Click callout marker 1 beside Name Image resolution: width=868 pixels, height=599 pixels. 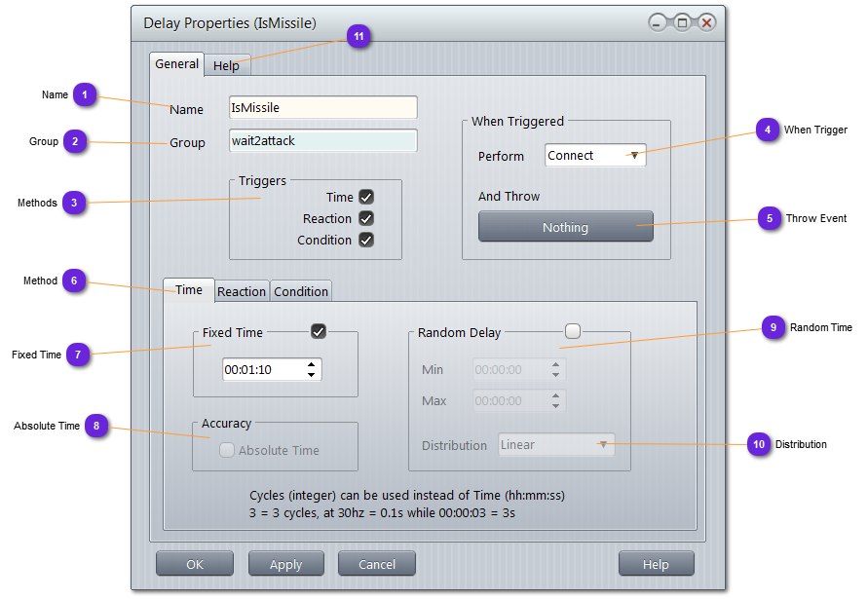click(x=85, y=95)
